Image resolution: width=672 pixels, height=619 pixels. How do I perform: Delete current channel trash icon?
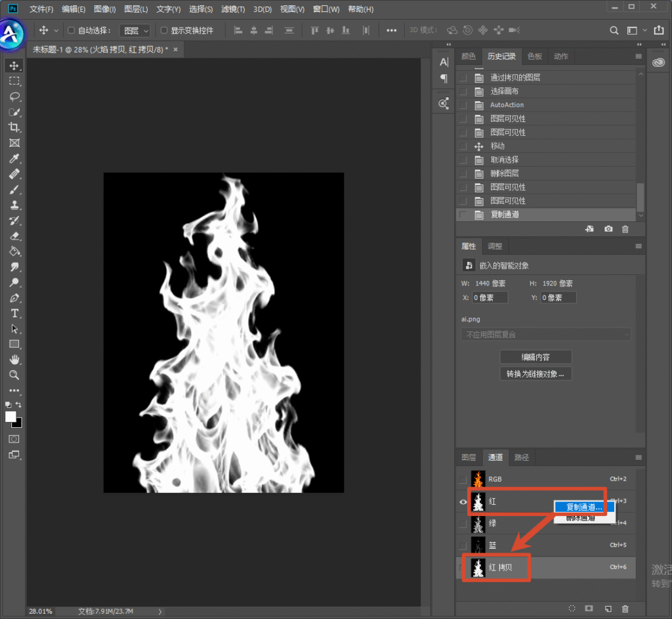pos(625,608)
